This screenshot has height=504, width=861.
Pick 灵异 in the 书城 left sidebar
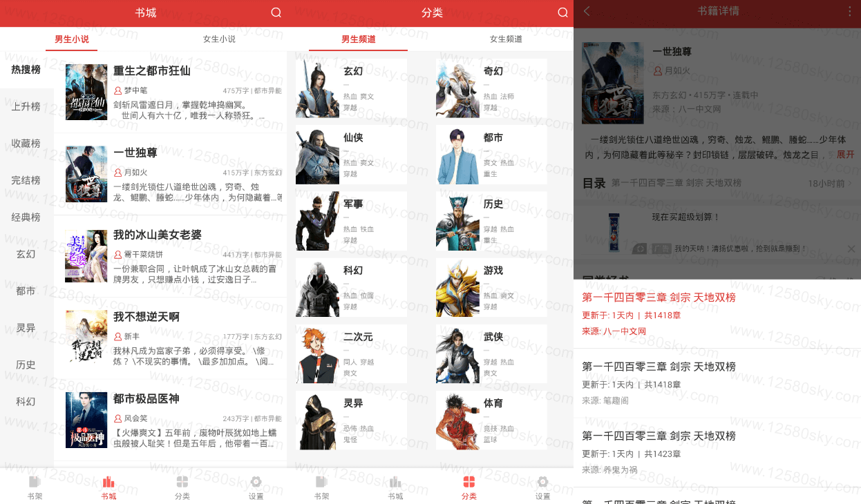click(26, 328)
